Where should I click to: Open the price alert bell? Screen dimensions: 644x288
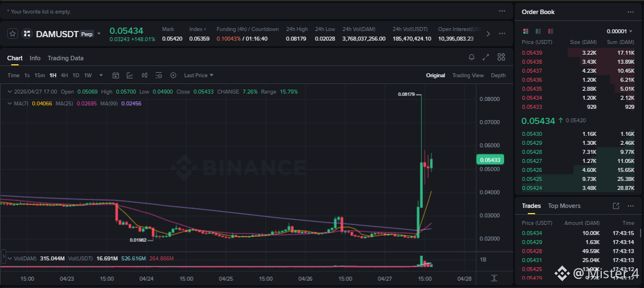pyautogui.click(x=471, y=57)
